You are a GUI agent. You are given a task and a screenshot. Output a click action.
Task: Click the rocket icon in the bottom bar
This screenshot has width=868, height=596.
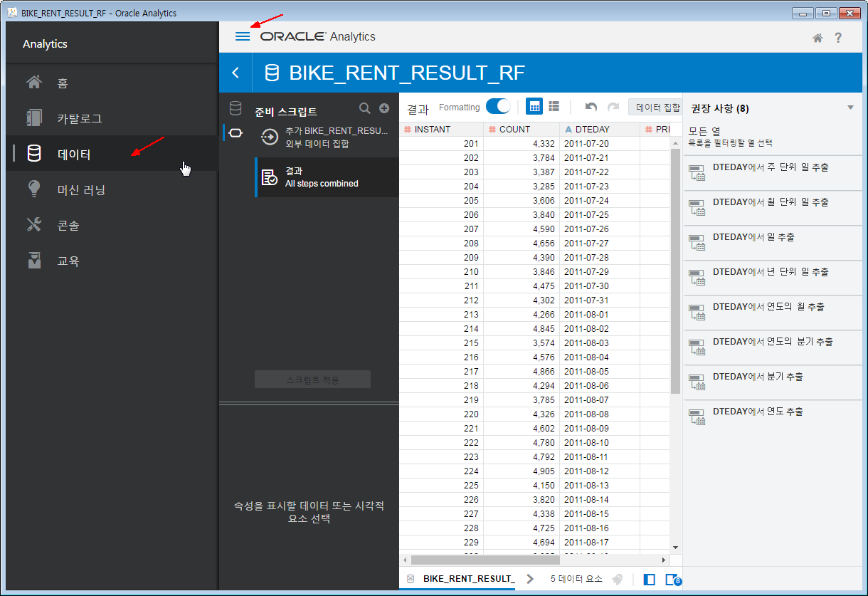point(618,579)
